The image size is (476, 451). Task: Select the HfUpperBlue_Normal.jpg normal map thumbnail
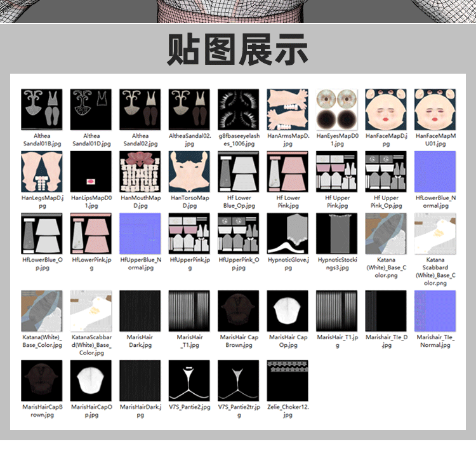point(140,233)
